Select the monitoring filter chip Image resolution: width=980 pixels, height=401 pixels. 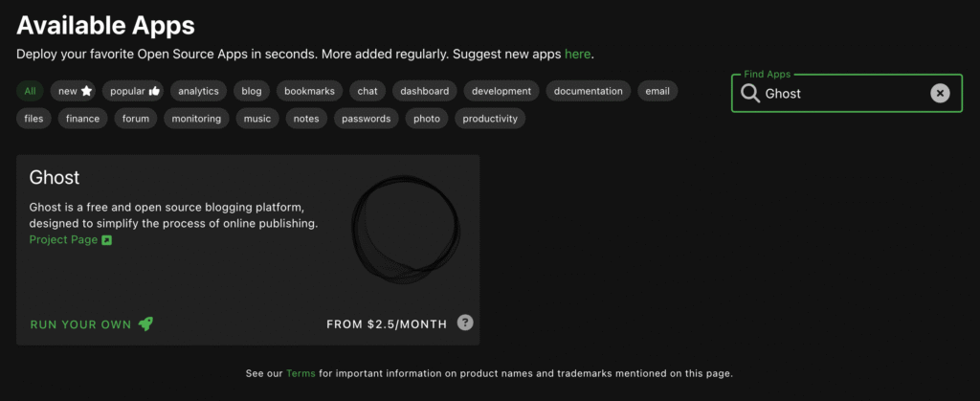tap(196, 119)
